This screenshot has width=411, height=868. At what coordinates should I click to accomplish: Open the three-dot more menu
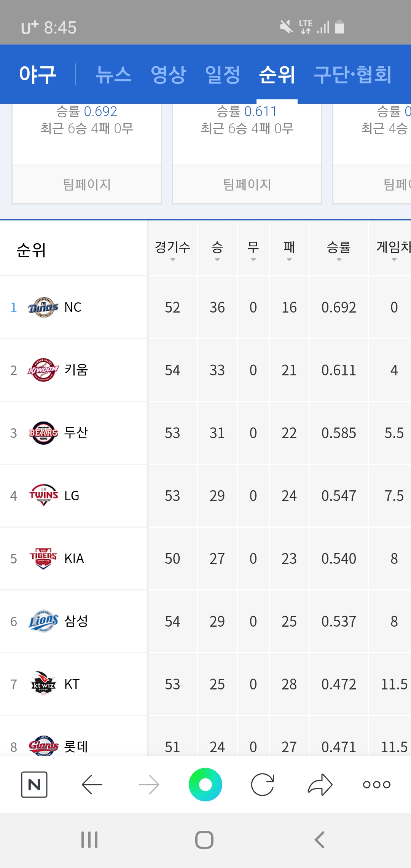[376, 785]
